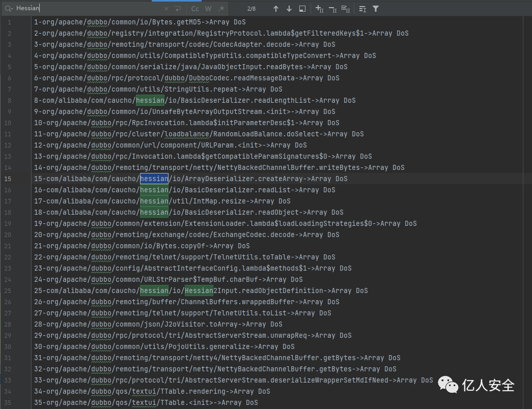Click highlighted hessian match on line 8
Image resolution: width=532 pixels, height=409 pixels.
[150, 100]
